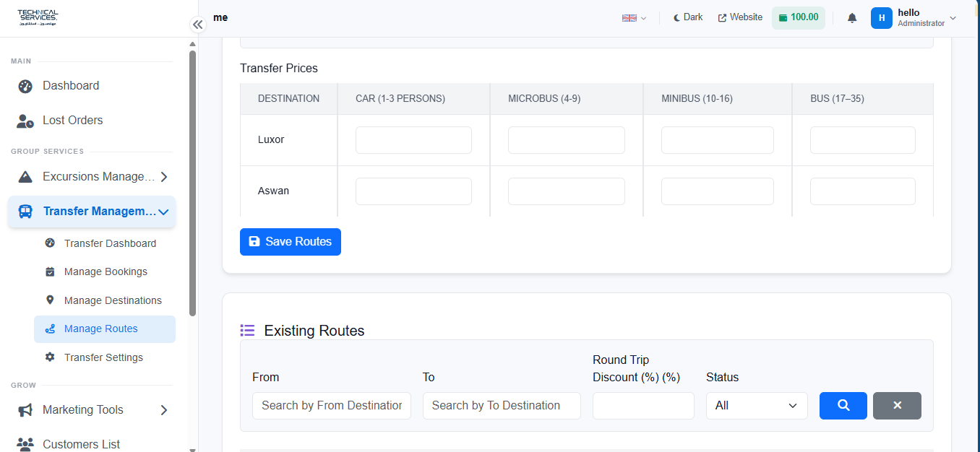Click the Technical Services logo
This screenshot has width=980, height=452.
38,18
